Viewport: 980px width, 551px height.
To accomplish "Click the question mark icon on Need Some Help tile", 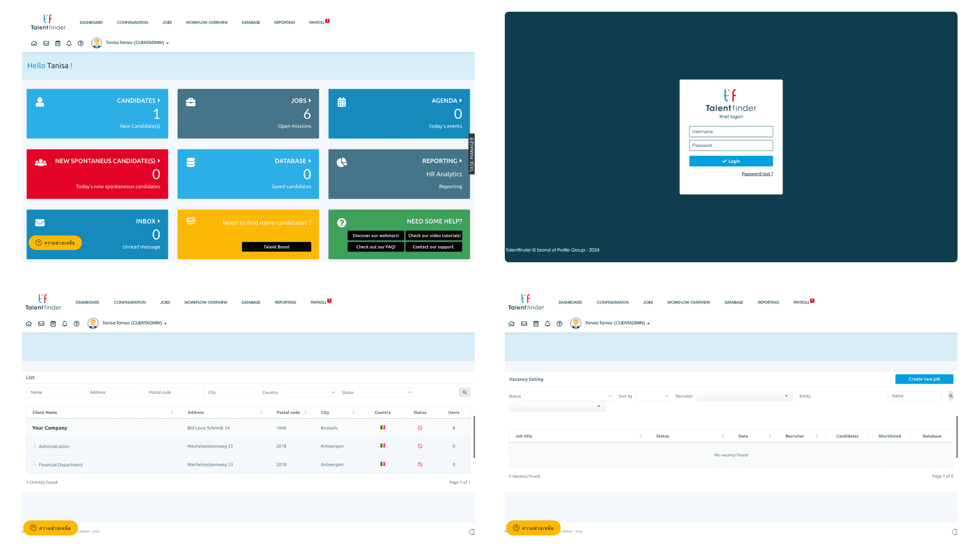I will (341, 222).
